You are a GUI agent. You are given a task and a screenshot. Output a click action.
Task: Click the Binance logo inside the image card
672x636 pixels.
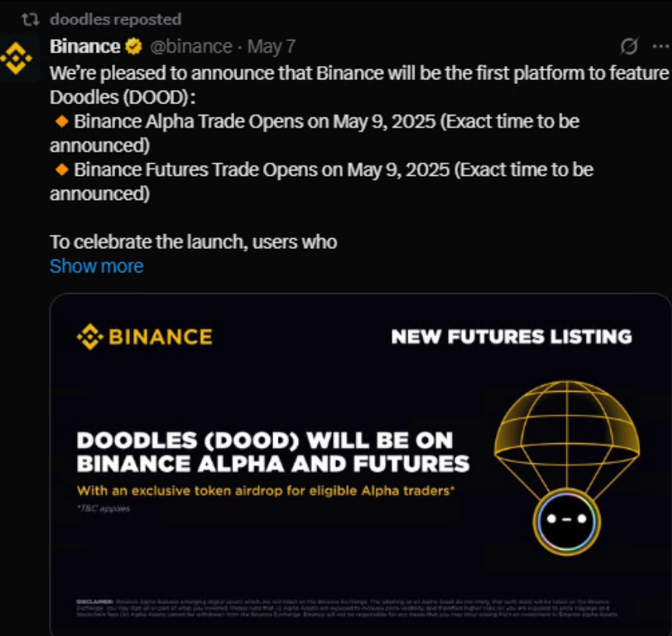(145, 337)
